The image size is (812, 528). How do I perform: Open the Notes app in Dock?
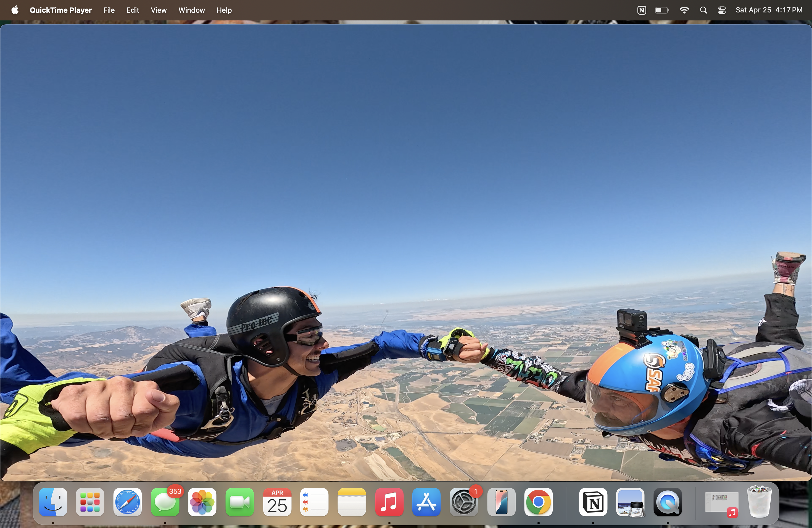(x=352, y=502)
